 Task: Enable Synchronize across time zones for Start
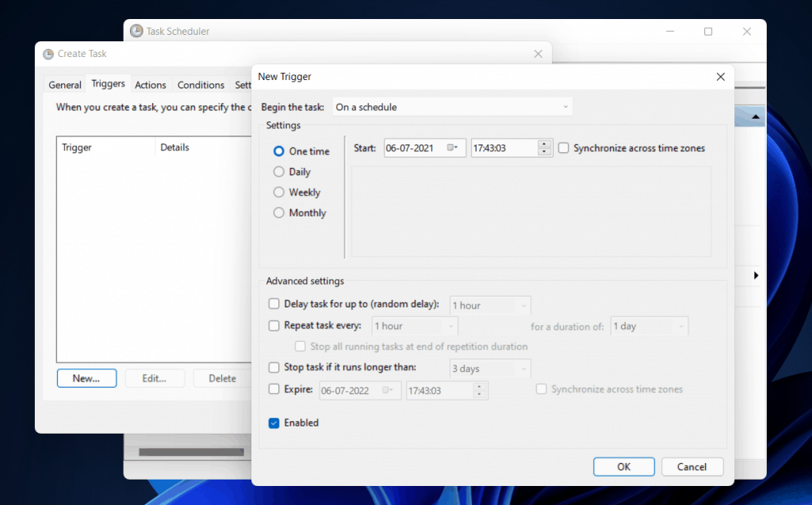[x=563, y=147]
